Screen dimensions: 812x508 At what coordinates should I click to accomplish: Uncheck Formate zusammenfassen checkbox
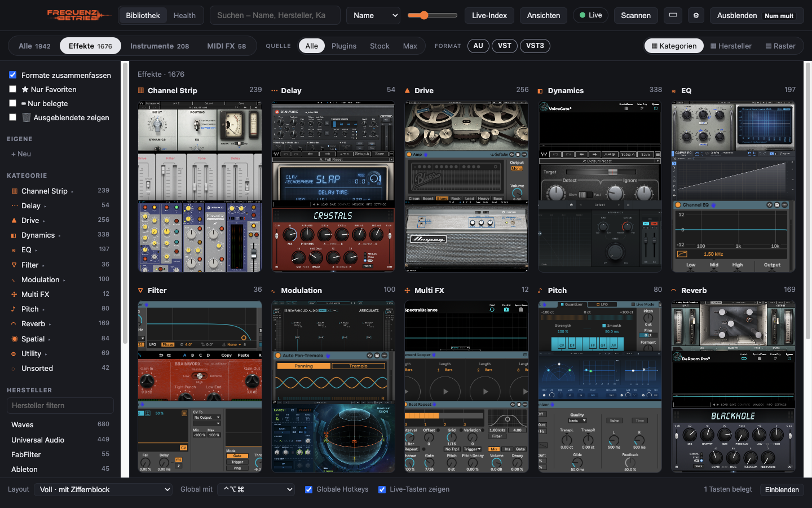click(12, 75)
